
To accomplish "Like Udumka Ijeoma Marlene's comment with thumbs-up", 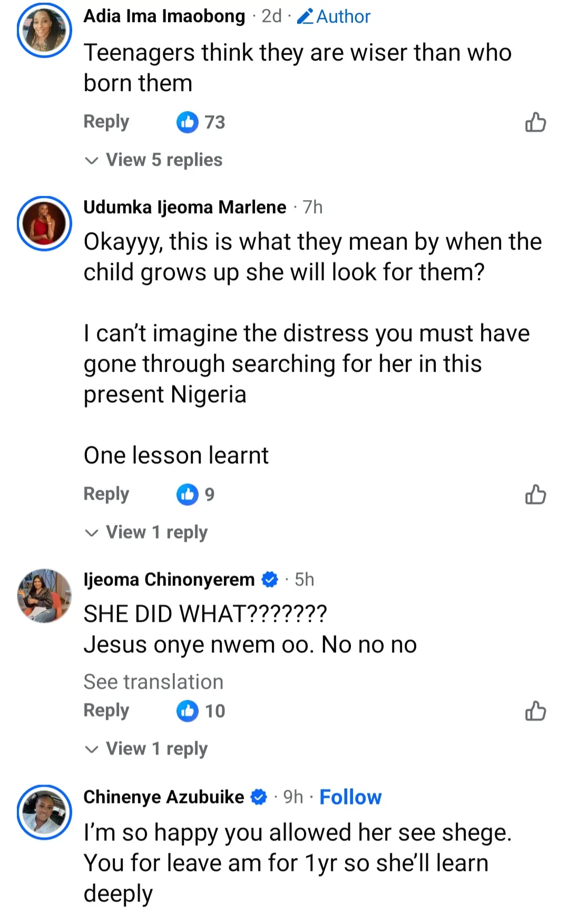I will (535, 494).
